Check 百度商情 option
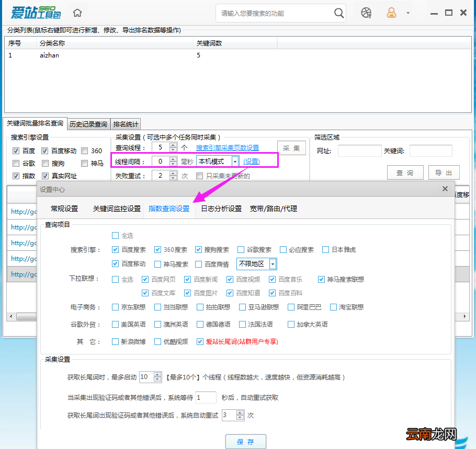Screen dimensions: 476x449 (199, 264)
